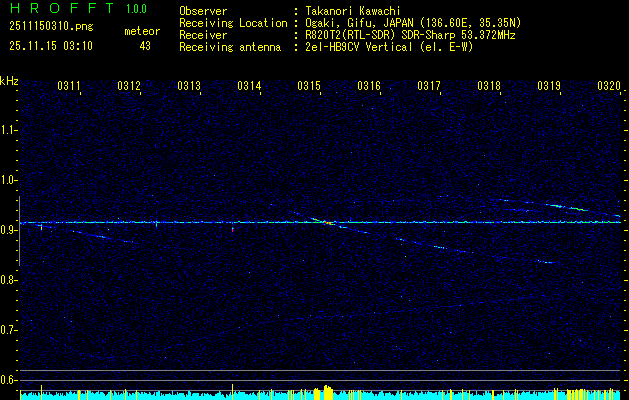Select the 0.9 frequency axis label
The width and height of the screenshot is (629, 400).
[x=9, y=230]
